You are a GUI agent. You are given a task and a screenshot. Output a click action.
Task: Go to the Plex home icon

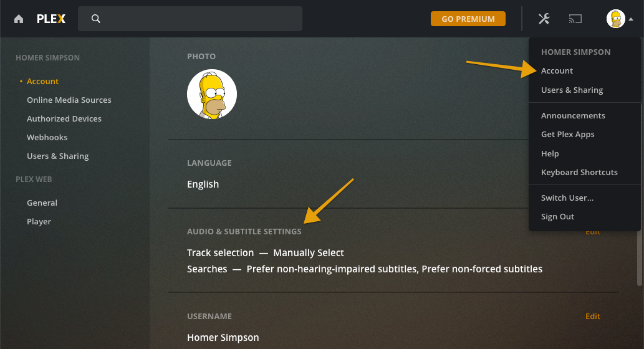tap(19, 19)
